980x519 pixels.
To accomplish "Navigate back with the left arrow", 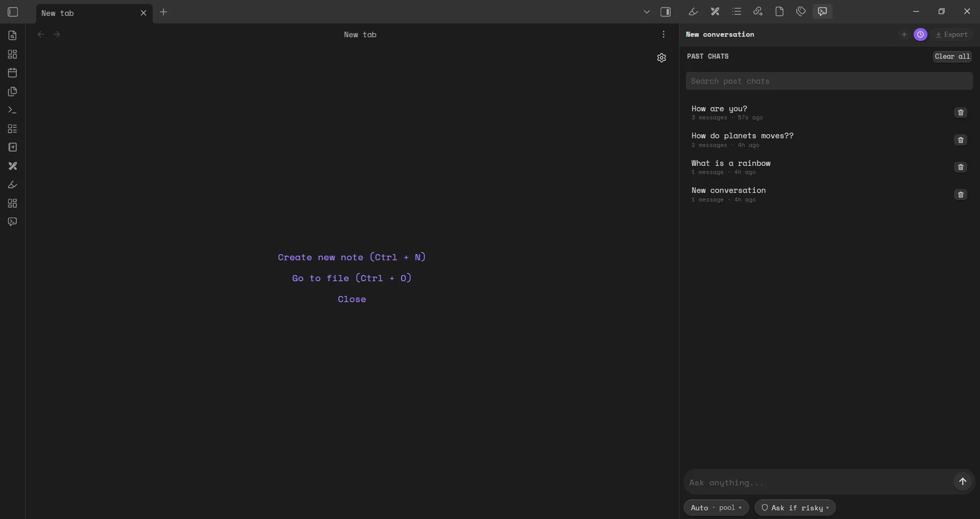I will pyautogui.click(x=41, y=34).
